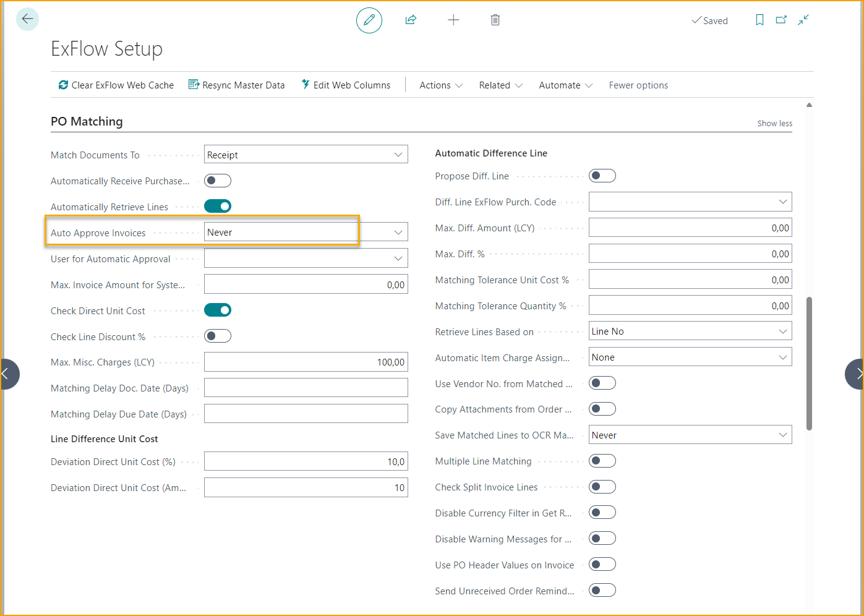Open the Related menu
This screenshot has width=864, height=616.
click(x=500, y=85)
